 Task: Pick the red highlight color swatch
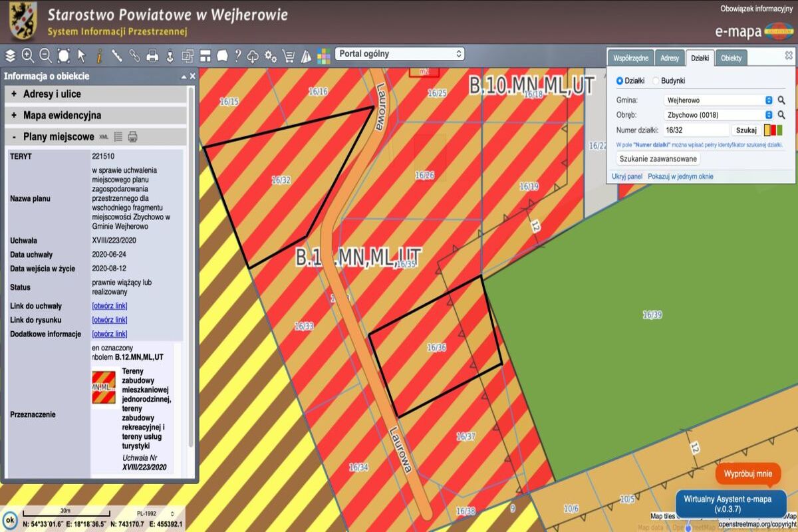click(773, 130)
